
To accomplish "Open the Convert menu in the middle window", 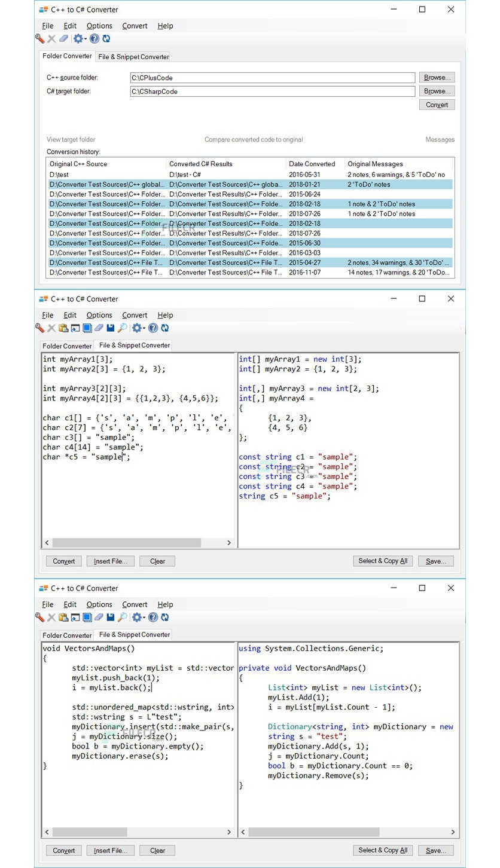I will pyautogui.click(x=135, y=315).
